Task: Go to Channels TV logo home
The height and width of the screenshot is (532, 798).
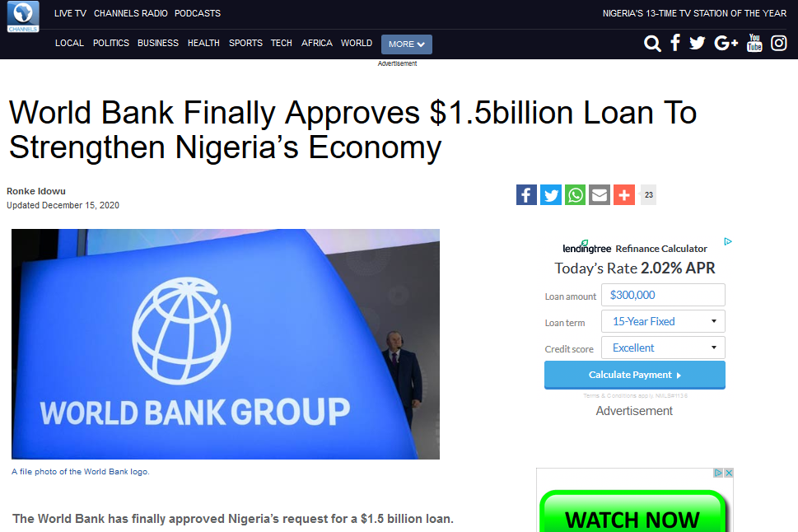Action: pyautogui.click(x=23, y=16)
